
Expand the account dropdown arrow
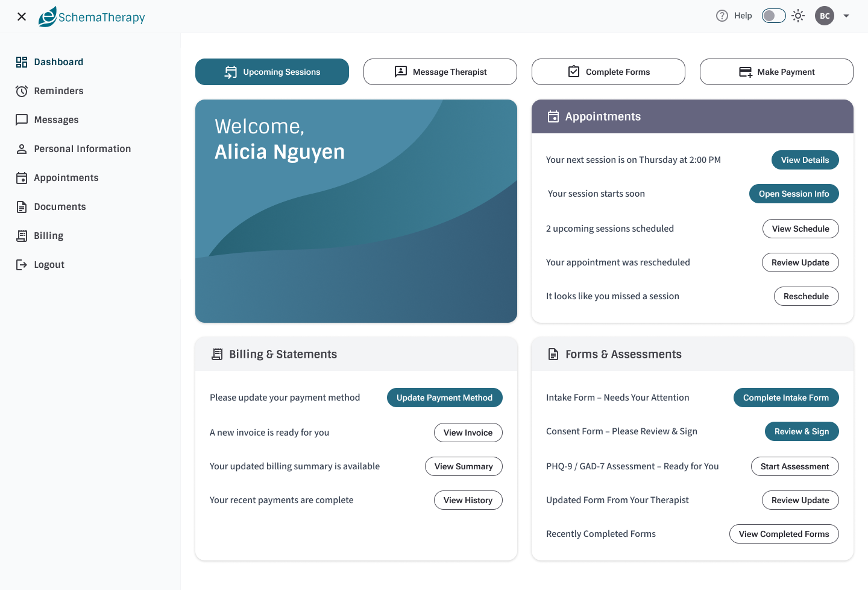pos(846,16)
